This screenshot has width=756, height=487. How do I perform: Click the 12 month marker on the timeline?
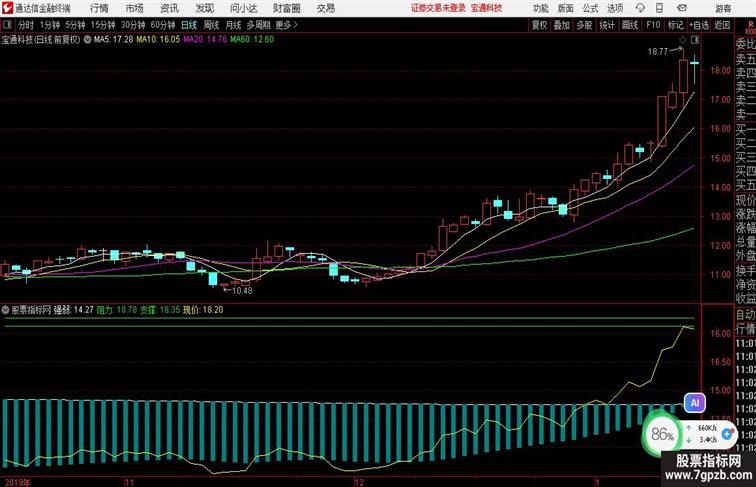(x=359, y=482)
